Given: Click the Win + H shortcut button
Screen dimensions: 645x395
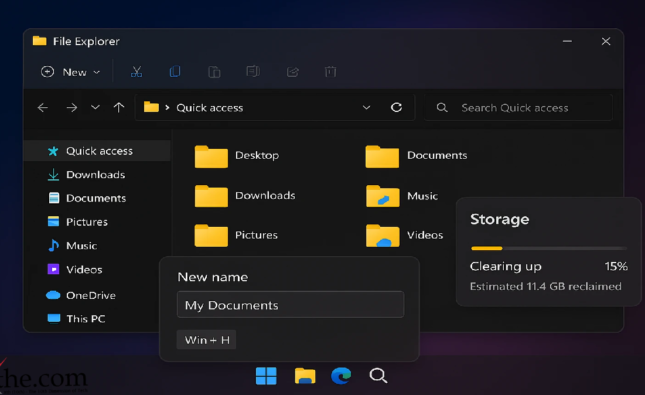Looking at the screenshot, I should 206,340.
